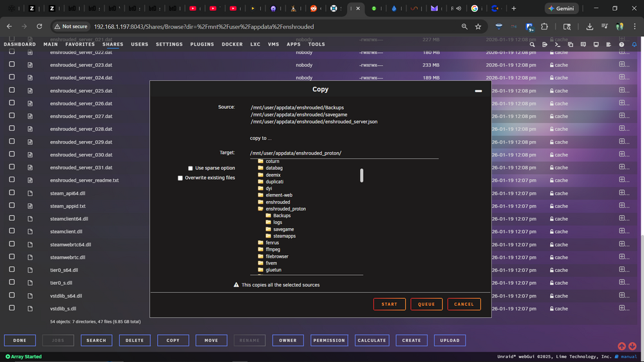Viewport: 644px width, 362px height.
Task: Click the folder tree scrollbar thumb in Copy dialog
Action: pyautogui.click(x=361, y=175)
